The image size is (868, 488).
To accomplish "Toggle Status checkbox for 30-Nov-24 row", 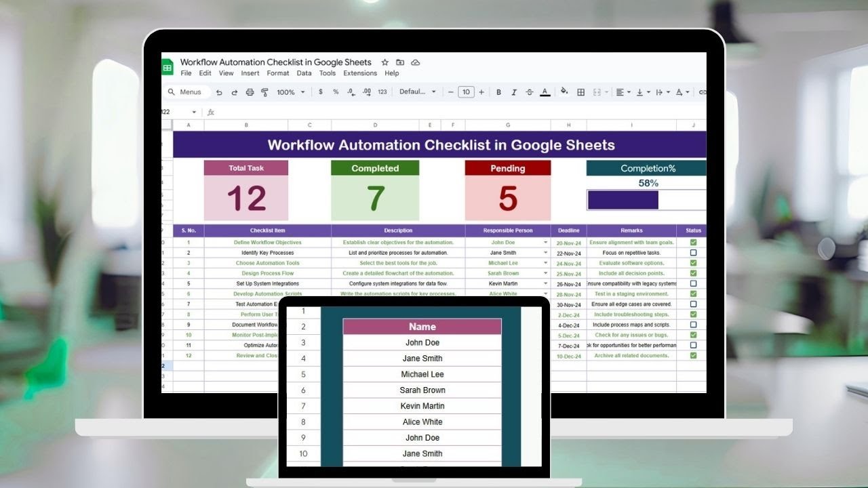I will (x=693, y=304).
